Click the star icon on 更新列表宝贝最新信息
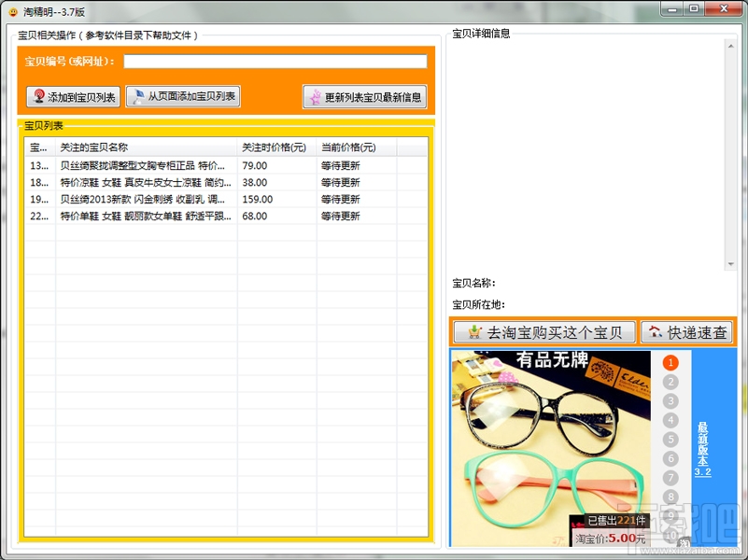Viewport: 748px width, 560px height. pos(316,97)
